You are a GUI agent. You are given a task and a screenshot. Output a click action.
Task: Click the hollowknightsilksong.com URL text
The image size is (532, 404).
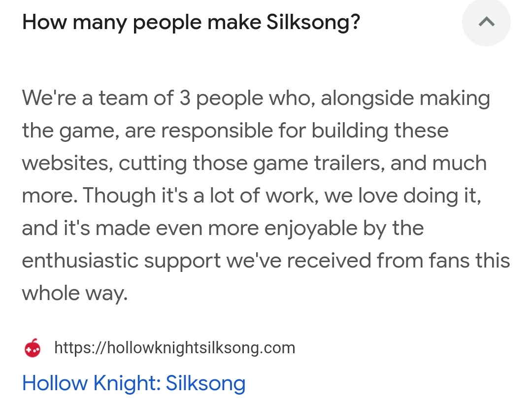point(175,348)
